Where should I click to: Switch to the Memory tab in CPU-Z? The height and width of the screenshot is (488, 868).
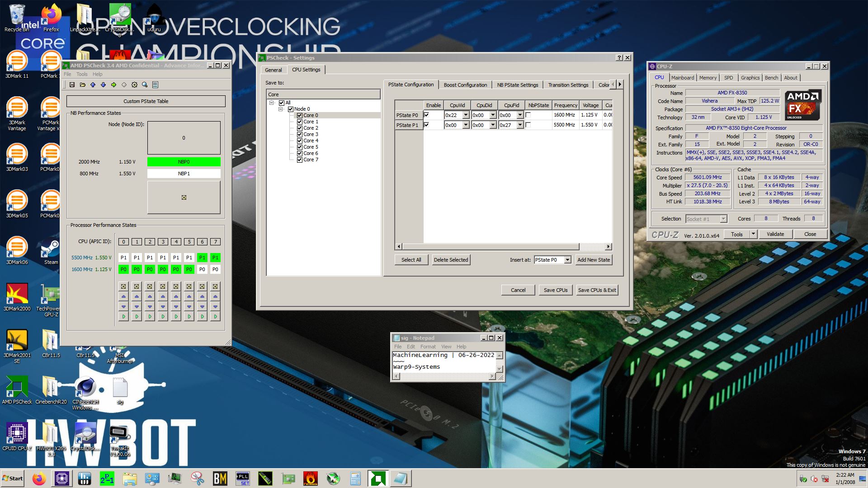tap(708, 78)
